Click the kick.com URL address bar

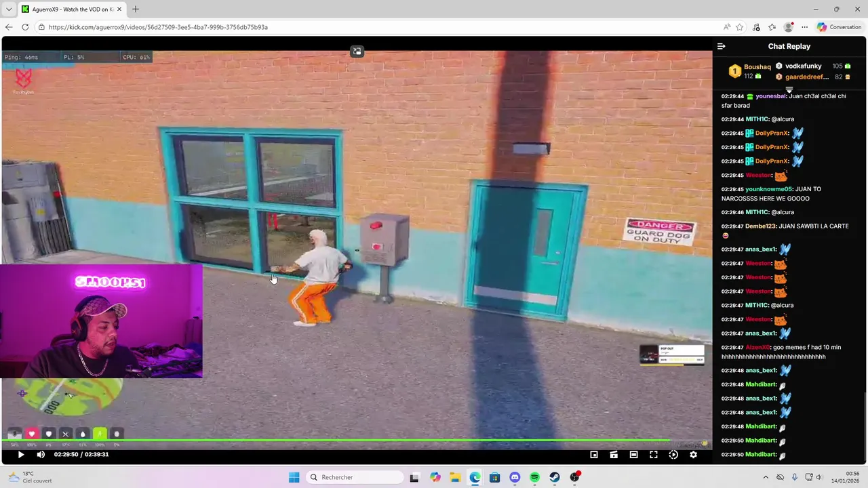pos(380,27)
